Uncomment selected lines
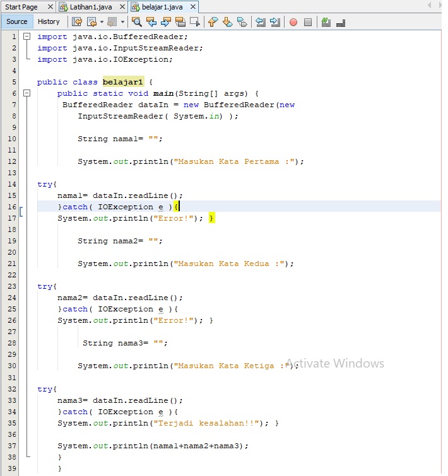448x476 pixels. click(x=341, y=22)
